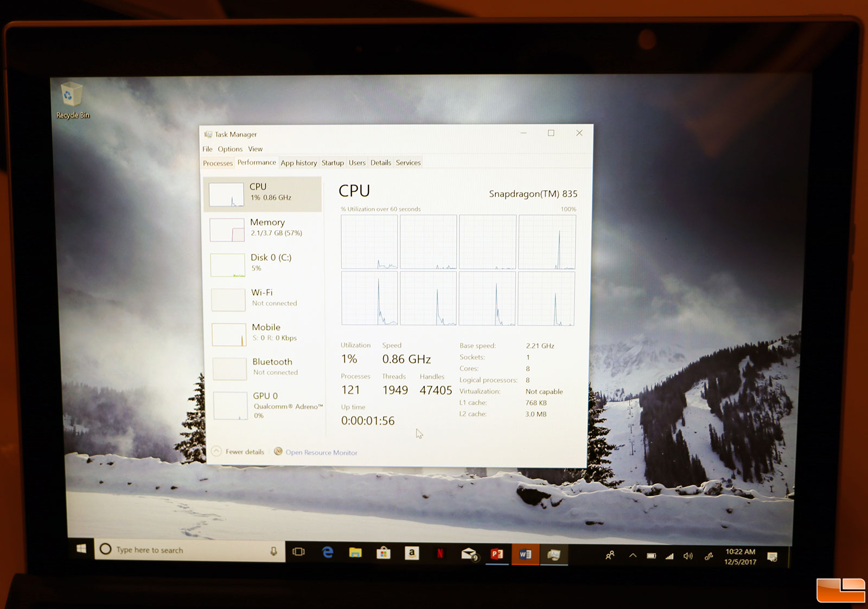This screenshot has width=868, height=609.
Task: Click the Snapdragon(TM) 835 processor name
Action: 533,194
